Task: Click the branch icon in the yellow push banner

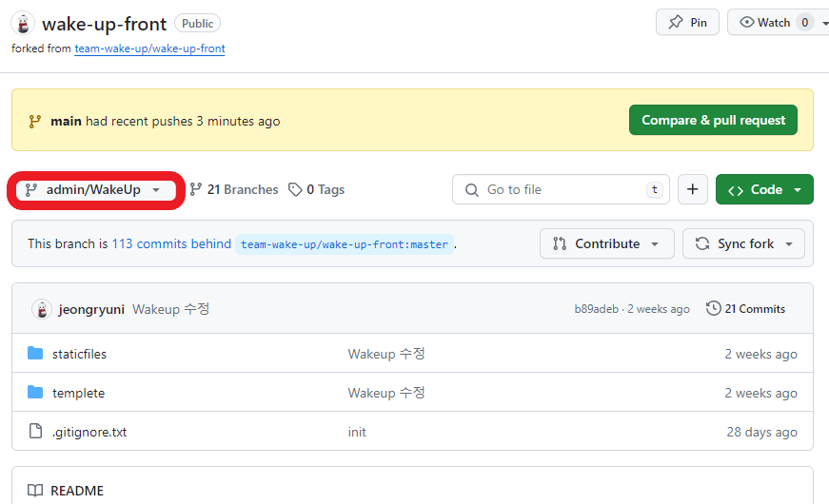Action: pos(35,122)
